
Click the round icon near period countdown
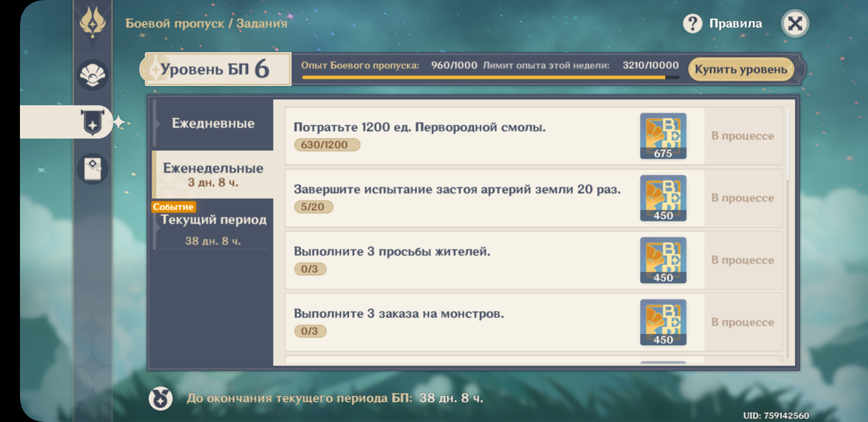pos(160,398)
